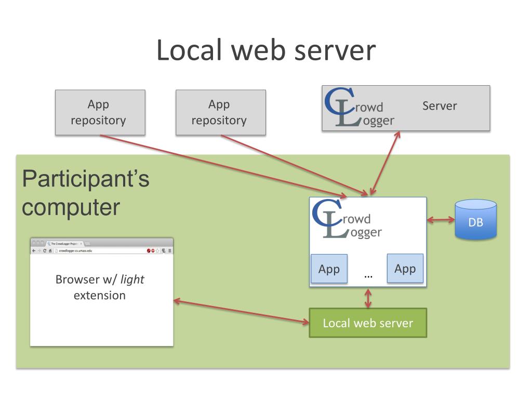Image resolution: width=532 pixels, height=399 pixels.
Task: Click the browser reload icon
Action: tap(45, 251)
